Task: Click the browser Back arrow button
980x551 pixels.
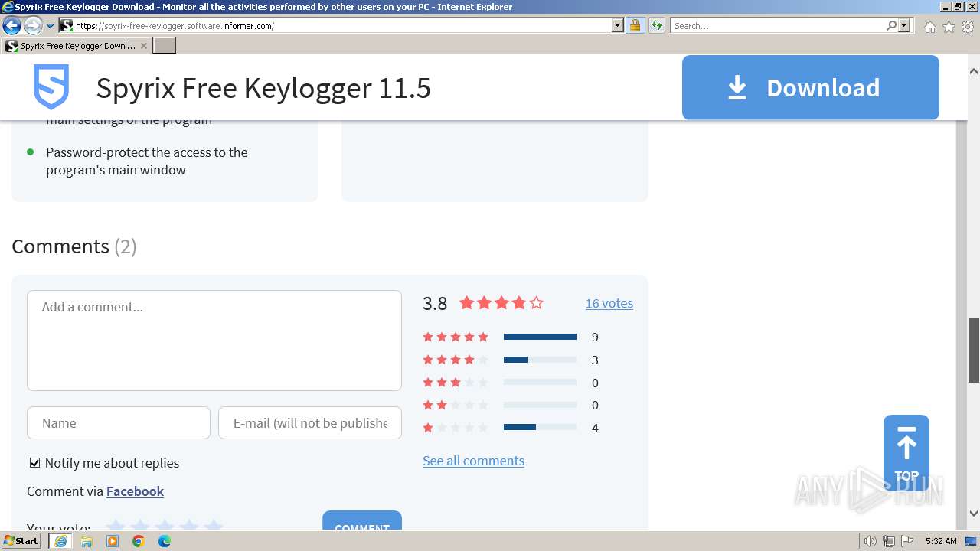Action: (11, 26)
